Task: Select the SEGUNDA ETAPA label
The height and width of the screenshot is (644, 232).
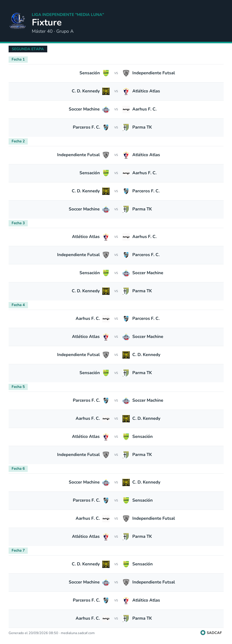Action: (x=28, y=49)
